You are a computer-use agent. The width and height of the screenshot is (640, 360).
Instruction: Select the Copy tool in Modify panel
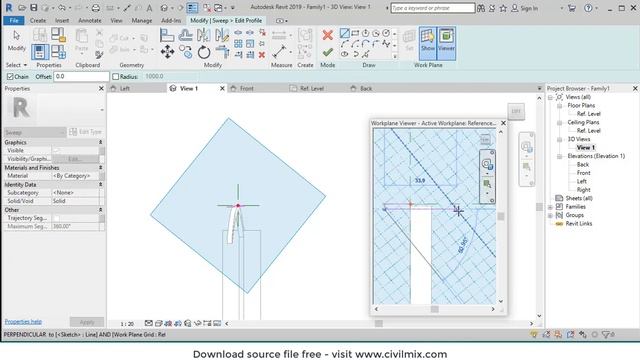186,52
